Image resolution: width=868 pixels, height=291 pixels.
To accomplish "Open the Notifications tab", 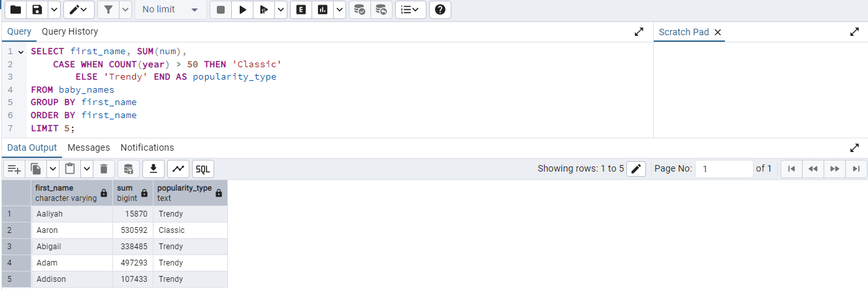I will click(x=148, y=147).
